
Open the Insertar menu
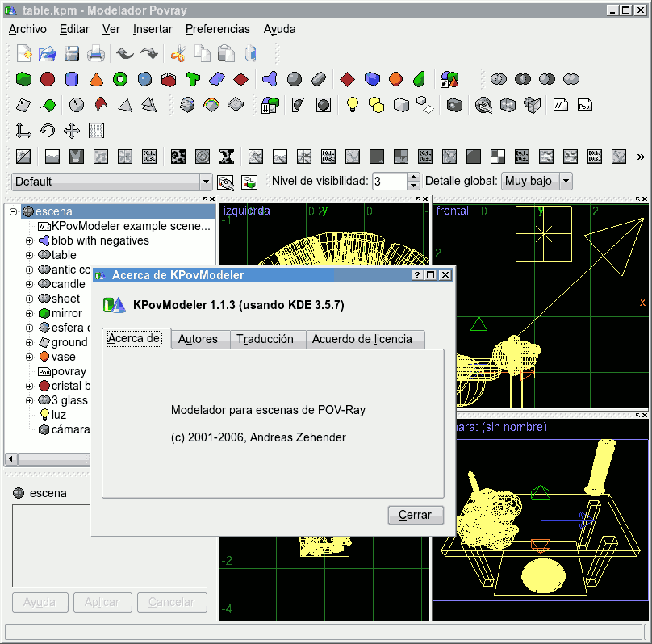[x=153, y=29]
